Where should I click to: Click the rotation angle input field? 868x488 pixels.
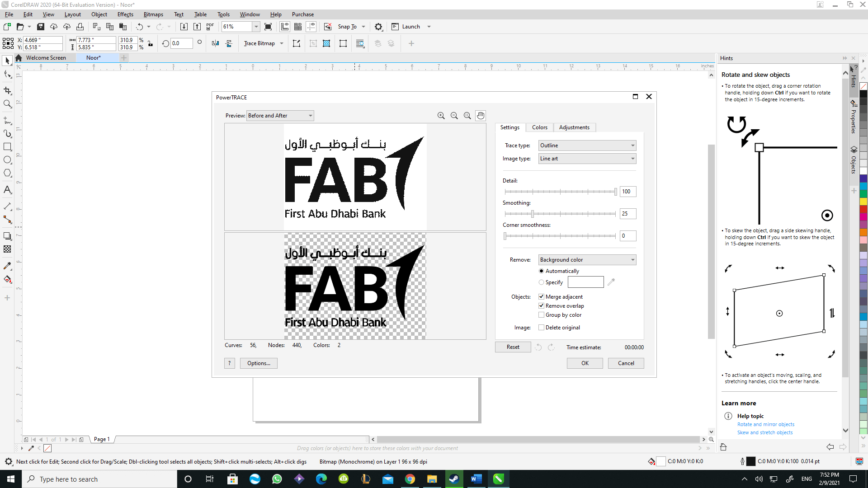pyautogui.click(x=182, y=43)
